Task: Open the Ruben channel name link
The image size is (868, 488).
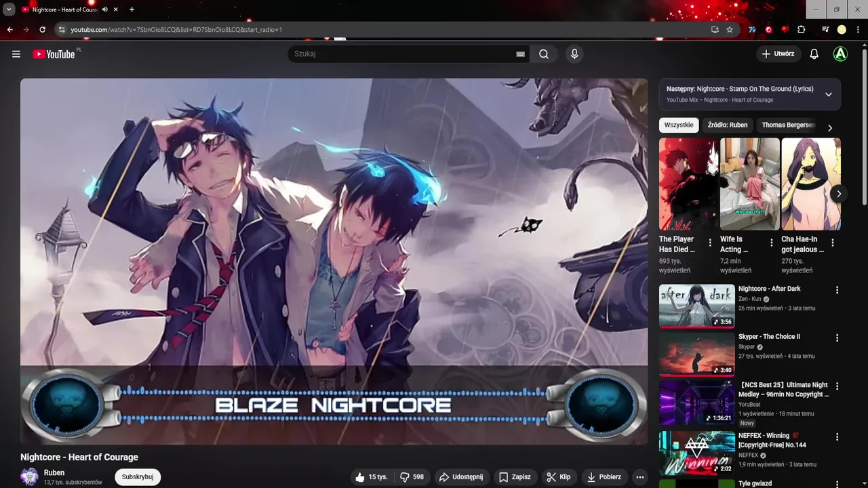Action: coord(54,472)
